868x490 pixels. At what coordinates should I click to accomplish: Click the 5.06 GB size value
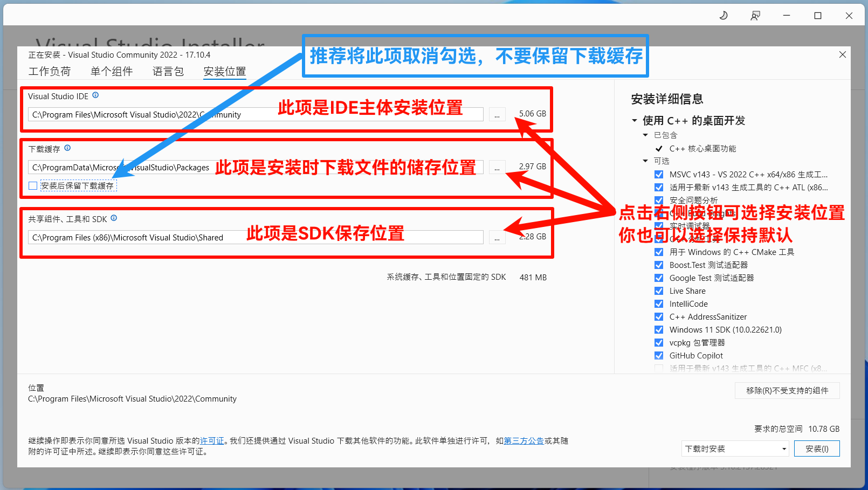[533, 114]
